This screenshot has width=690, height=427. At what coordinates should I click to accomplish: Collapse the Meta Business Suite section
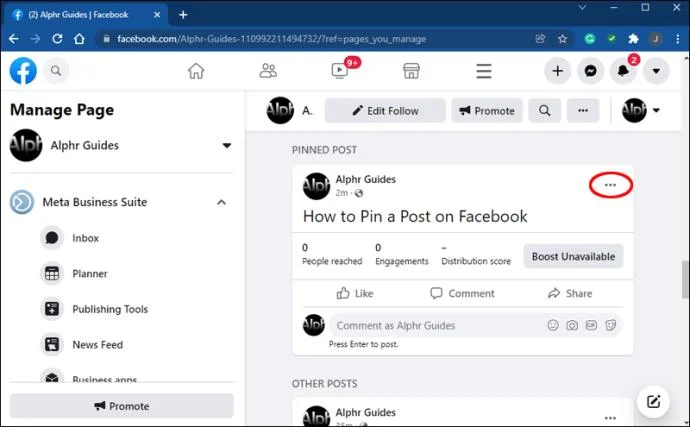click(x=221, y=202)
